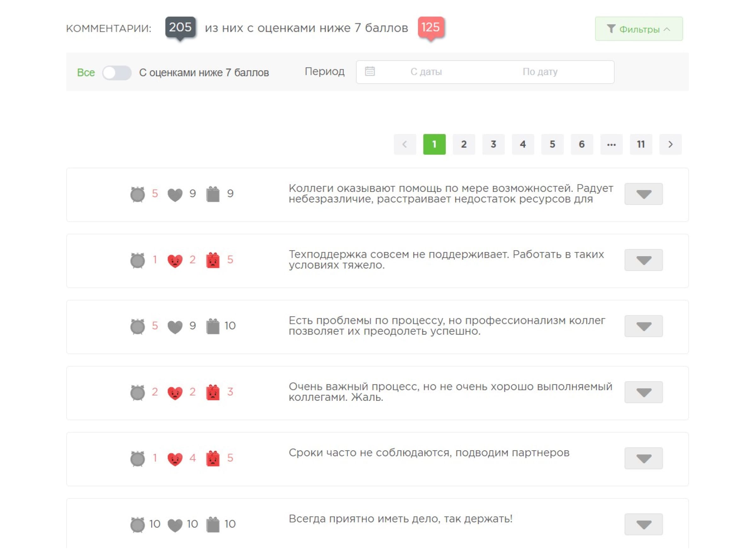
Task: Click the gray gift icon in 'Есть проблемы' comment
Action: (x=213, y=326)
